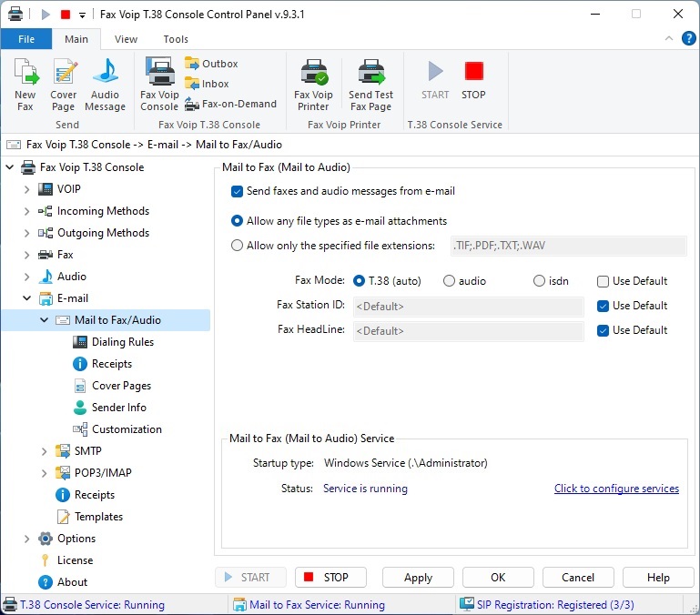Select the Customization tree node
This screenshot has width=700, height=615.
tap(117, 429)
